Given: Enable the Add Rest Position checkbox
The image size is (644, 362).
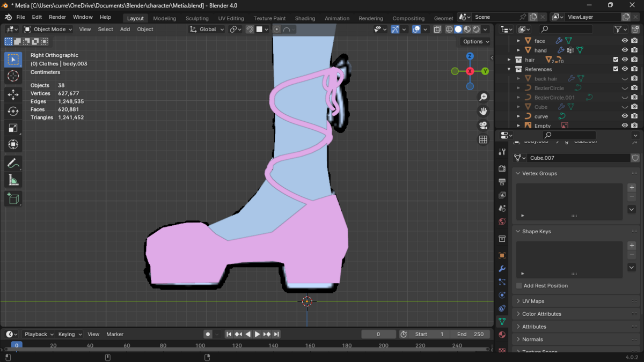Looking at the screenshot, I should [519, 286].
